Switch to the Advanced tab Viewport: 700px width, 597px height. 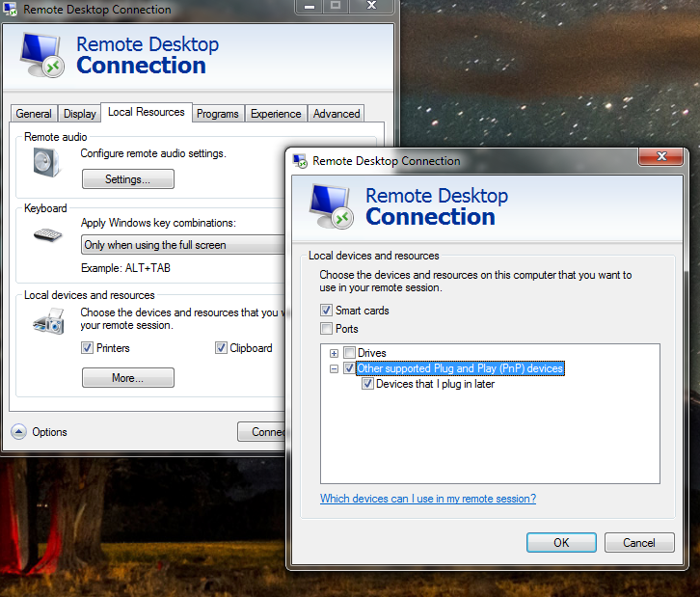pos(337,114)
